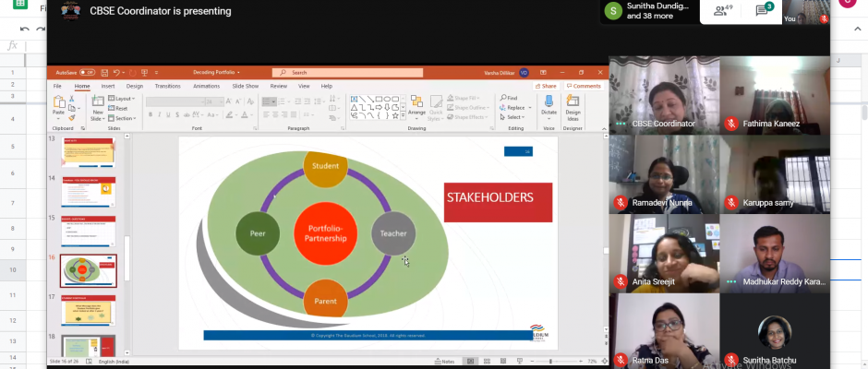
Task: Click the Format Painter brush icon
Action: (72, 117)
